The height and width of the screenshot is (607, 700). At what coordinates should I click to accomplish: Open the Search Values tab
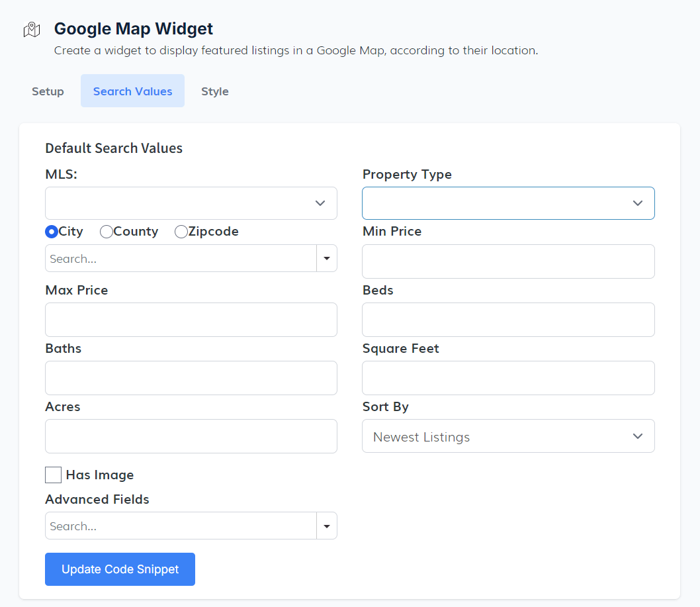coord(132,91)
